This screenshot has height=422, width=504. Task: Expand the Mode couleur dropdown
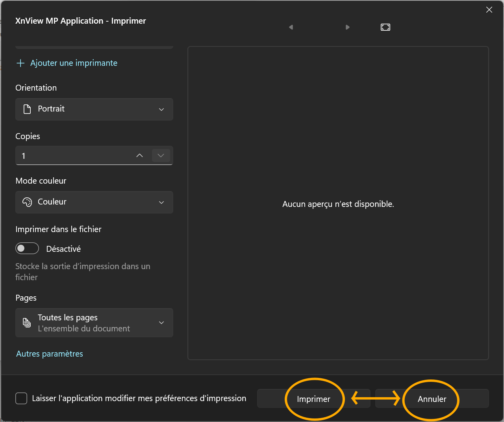[x=94, y=202]
